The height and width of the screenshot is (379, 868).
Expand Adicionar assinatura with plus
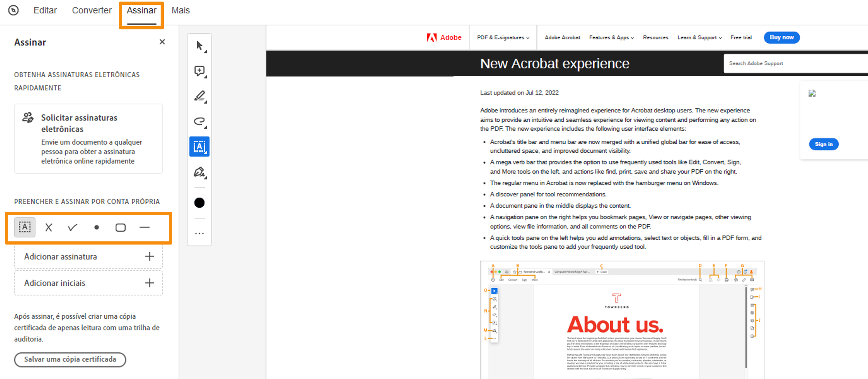(x=149, y=257)
